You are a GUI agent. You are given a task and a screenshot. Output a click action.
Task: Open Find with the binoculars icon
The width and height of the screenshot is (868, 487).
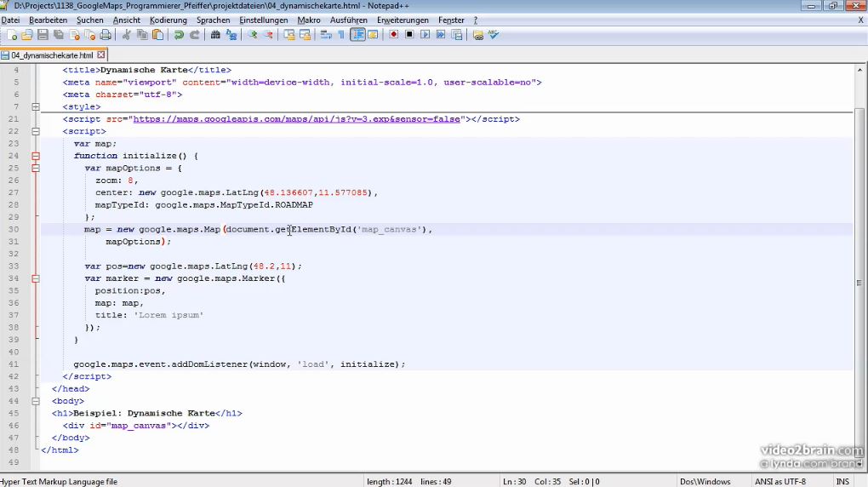tap(215, 35)
